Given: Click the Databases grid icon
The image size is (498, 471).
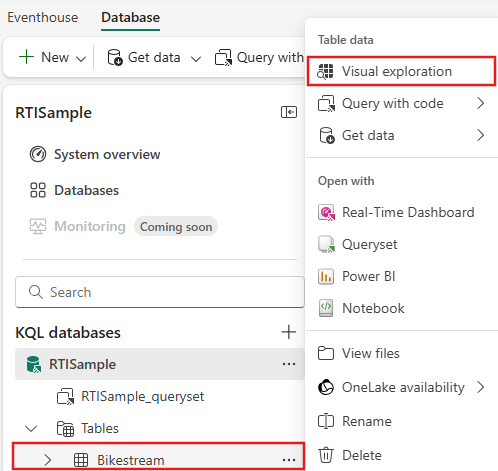Looking at the screenshot, I should pyautogui.click(x=38, y=190).
